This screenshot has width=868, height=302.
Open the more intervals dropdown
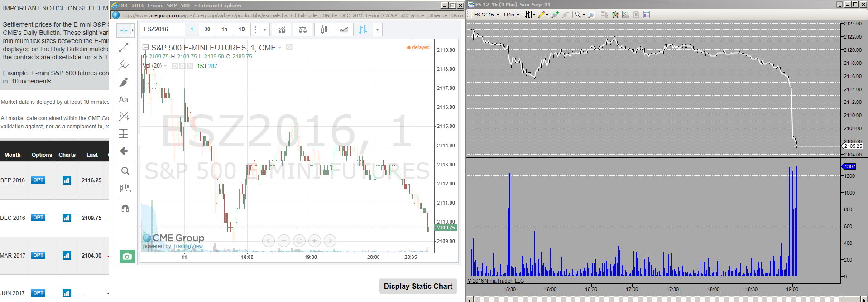click(265, 29)
